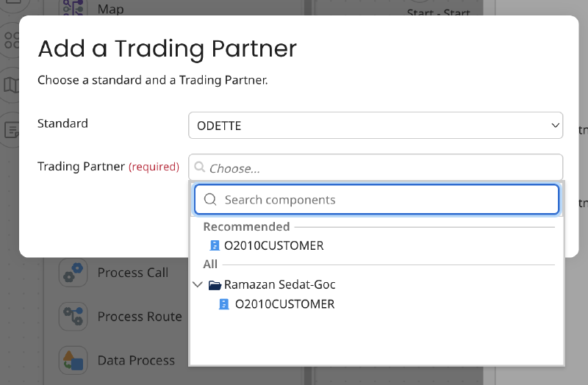Click the open folder icon for Ramazan Sedat-Goc

click(x=215, y=285)
